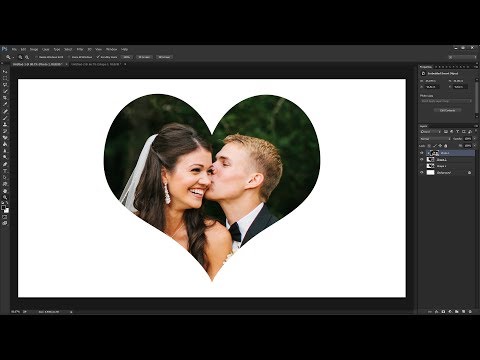Screen dimensions: 480x360
Task: Select the Eyedropper tool
Action: point(5,104)
